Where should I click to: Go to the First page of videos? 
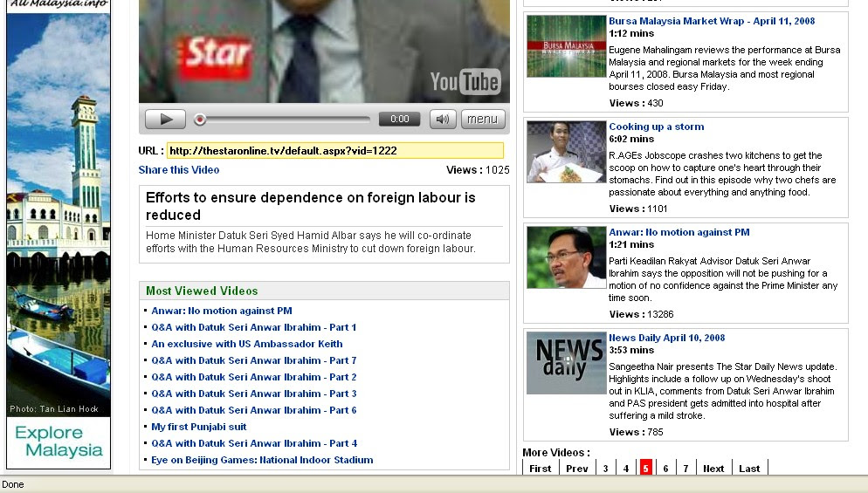pyautogui.click(x=541, y=468)
